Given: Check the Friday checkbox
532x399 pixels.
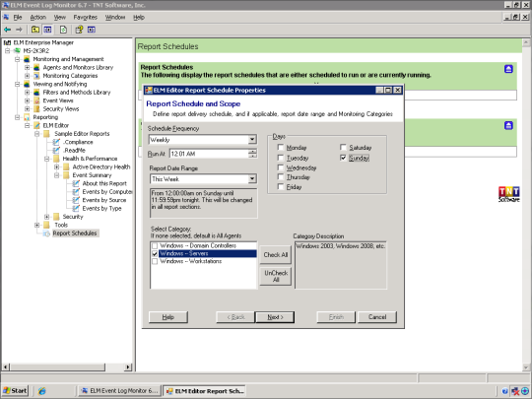Looking at the screenshot, I should point(280,186).
